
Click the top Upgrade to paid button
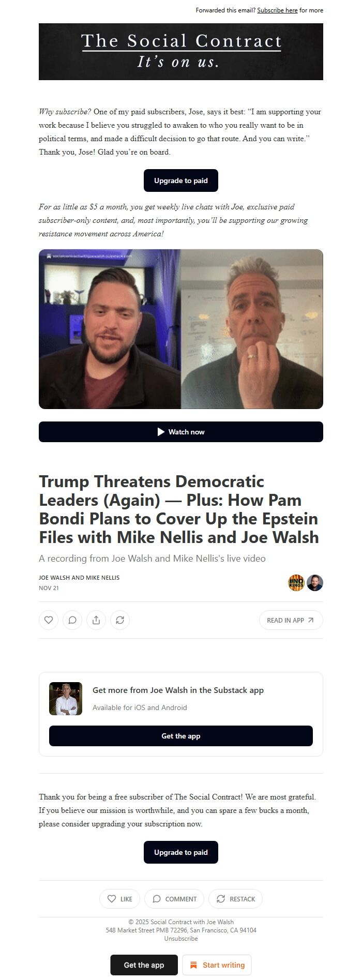tap(181, 180)
